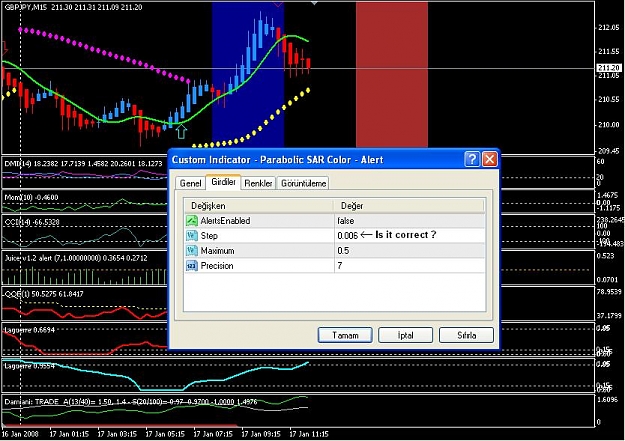Select the Precision value 7
The width and height of the screenshot is (625, 441).
[x=340, y=266]
